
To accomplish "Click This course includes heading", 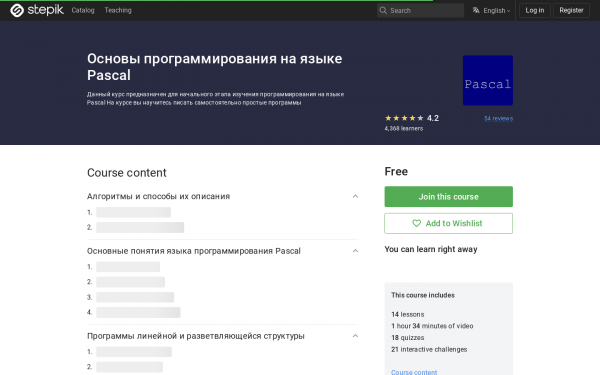I will pyautogui.click(x=423, y=295).
